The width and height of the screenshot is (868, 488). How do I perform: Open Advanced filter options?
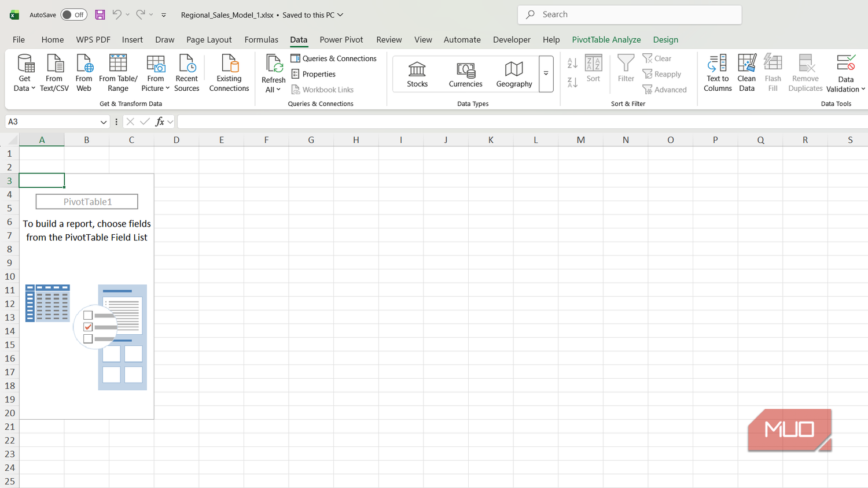(665, 90)
